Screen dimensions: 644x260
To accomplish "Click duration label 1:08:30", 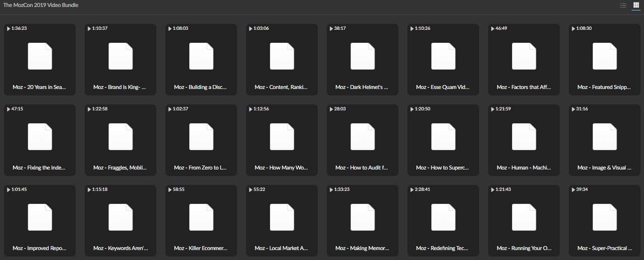I will [584, 28].
